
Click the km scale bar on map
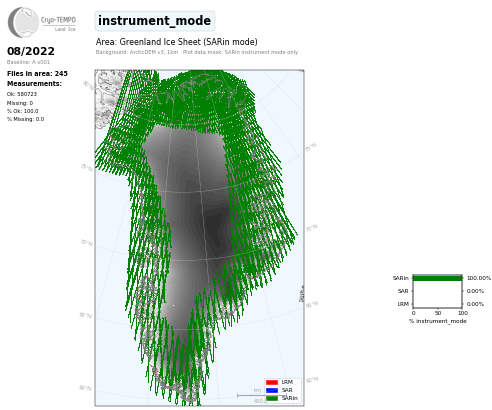pos(262,395)
